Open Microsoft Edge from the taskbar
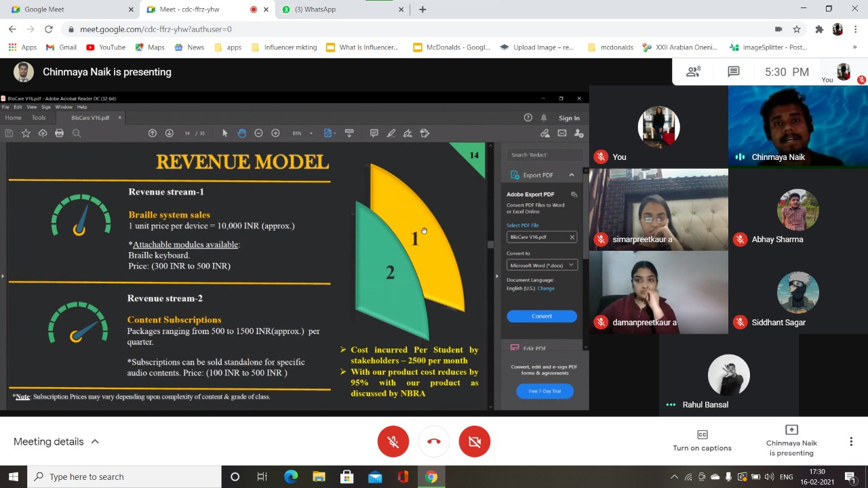 pyautogui.click(x=291, y=476)
